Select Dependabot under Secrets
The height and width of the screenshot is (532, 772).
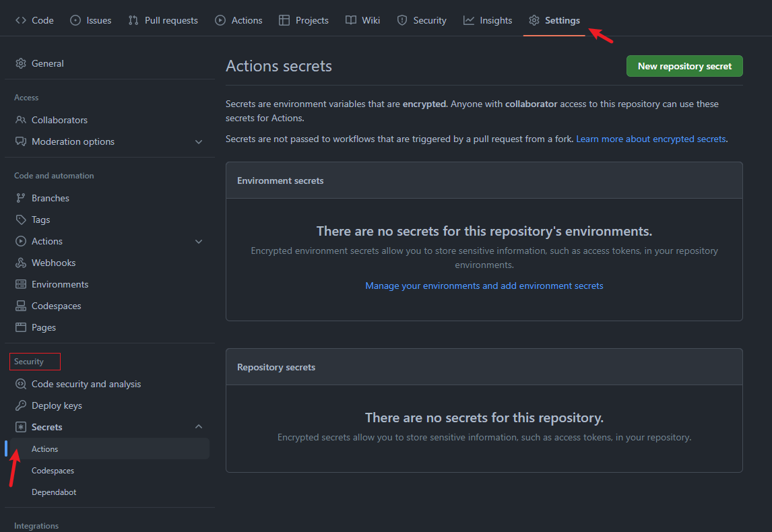pos(54,492)
